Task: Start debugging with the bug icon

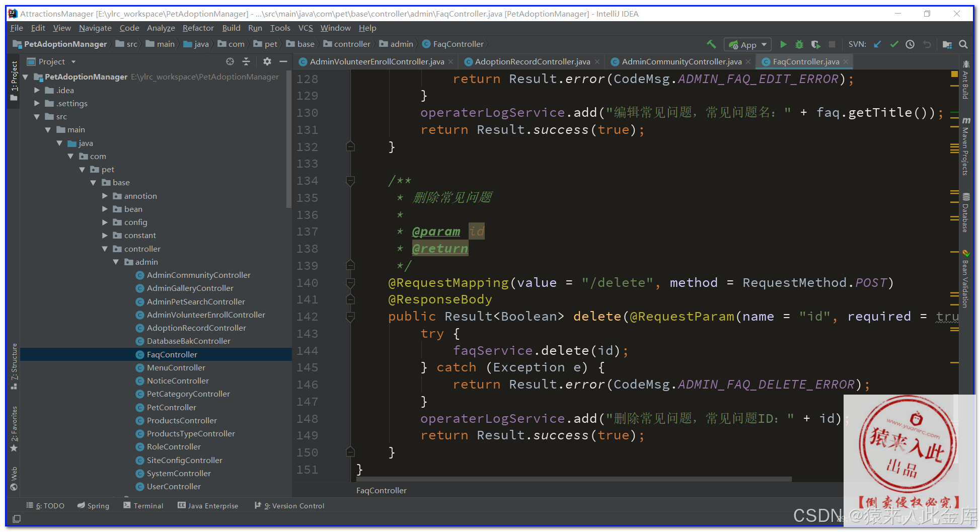Action: coord(799,44)
